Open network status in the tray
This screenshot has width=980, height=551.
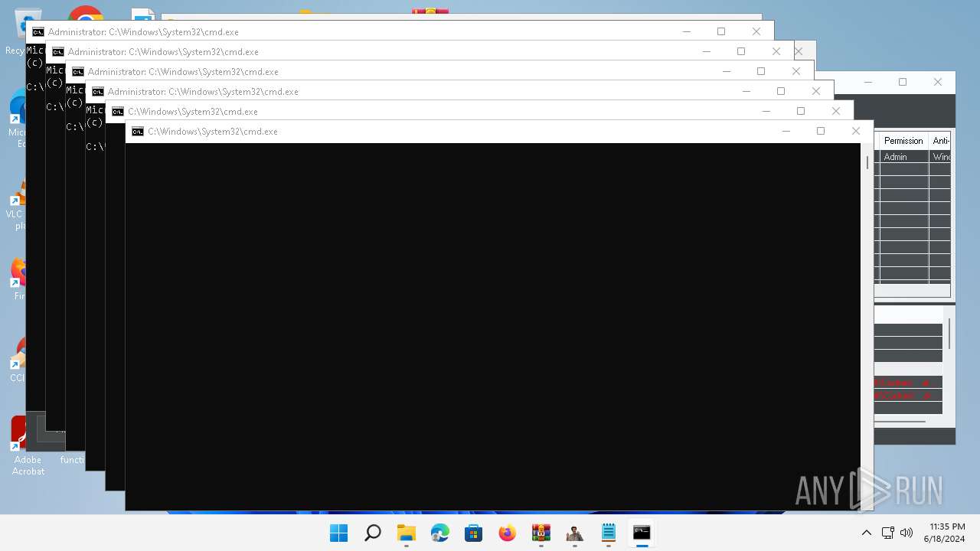[x=888, y=533]
